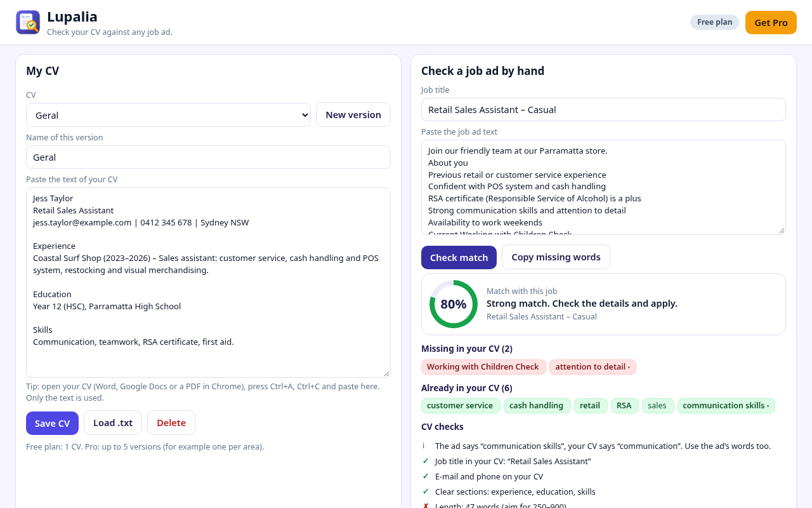Viewport: 812px width, 508px height.
Task: Click the Check a job ad by hand heading
Action: tap(483, 71)
